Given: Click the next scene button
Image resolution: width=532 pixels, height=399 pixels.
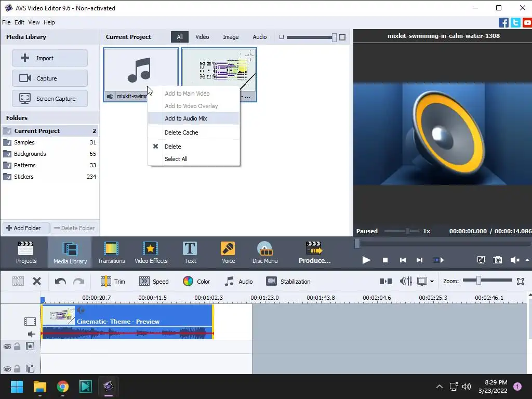Looking at the screenshot, I should (x=438, y=260).
